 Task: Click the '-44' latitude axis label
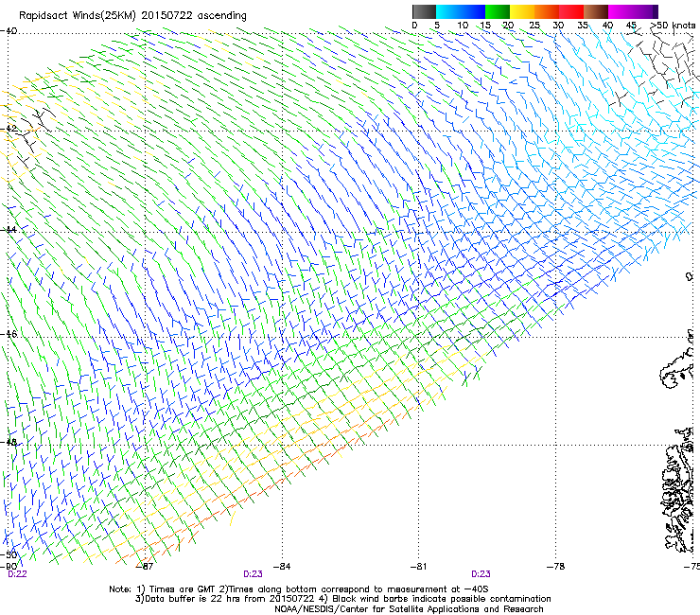[9, 229]
